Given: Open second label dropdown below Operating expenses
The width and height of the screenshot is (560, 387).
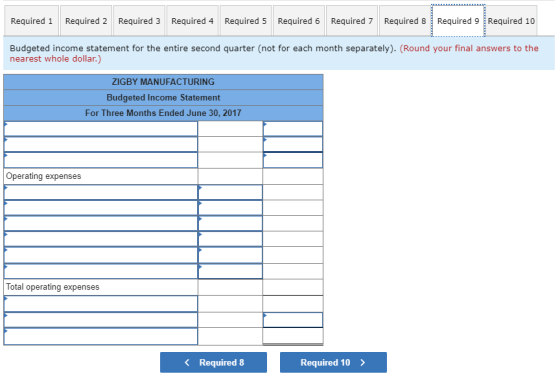Looking at the screenshot, I should coord(101,208).
